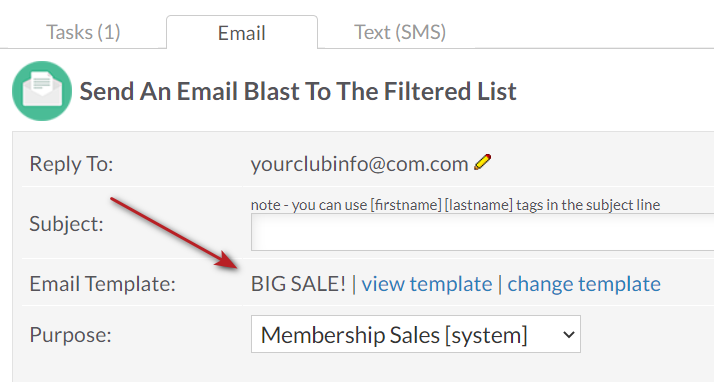Image resolution: width=714 pixels, height=382 pixels.
Task: Click the BIG SALE! template name
Action: [x=298, y=284]
